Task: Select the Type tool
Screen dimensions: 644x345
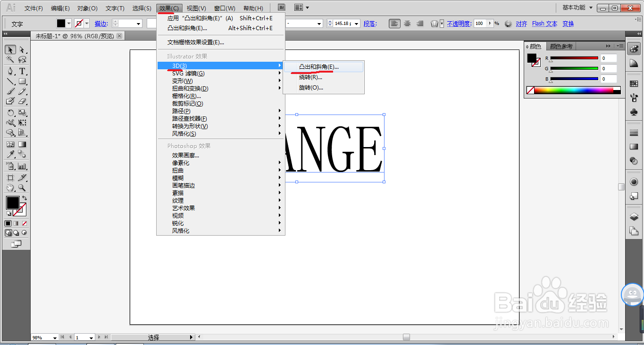Action: coord(22,71)
